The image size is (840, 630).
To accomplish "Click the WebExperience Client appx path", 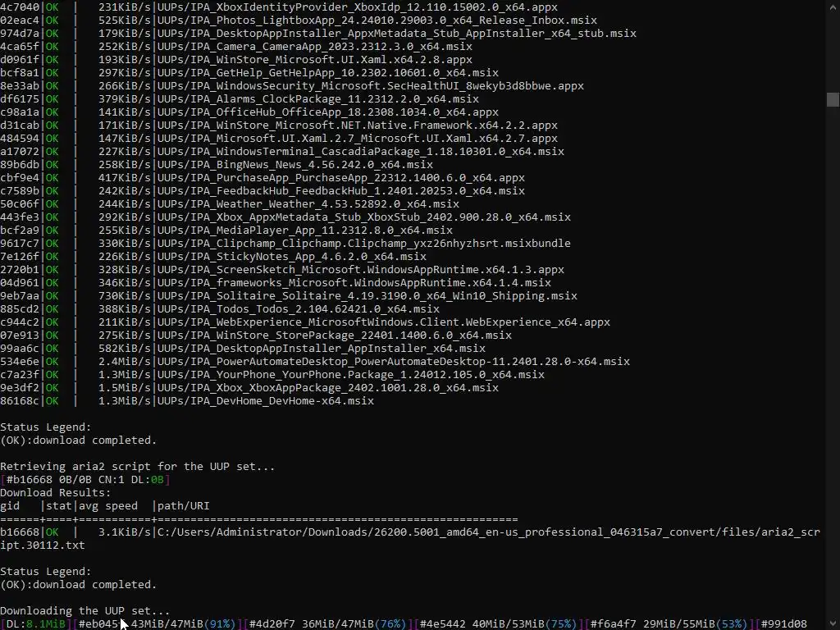I will click(x=384, y=322).
